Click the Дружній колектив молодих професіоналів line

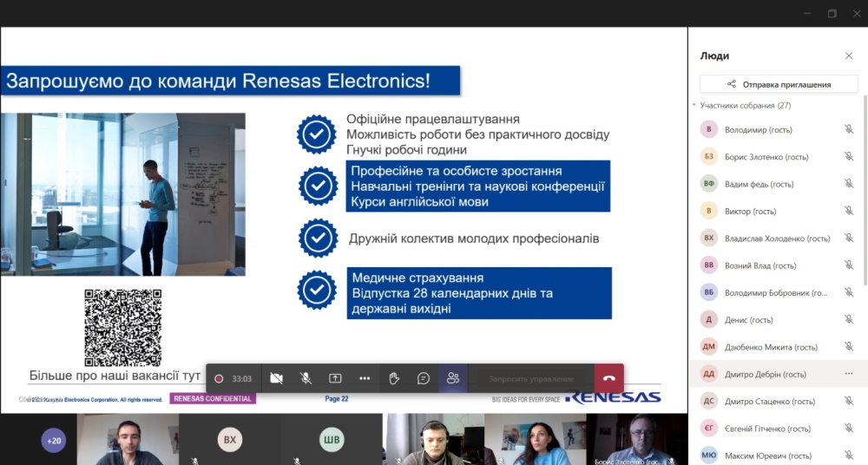(474, 239)
